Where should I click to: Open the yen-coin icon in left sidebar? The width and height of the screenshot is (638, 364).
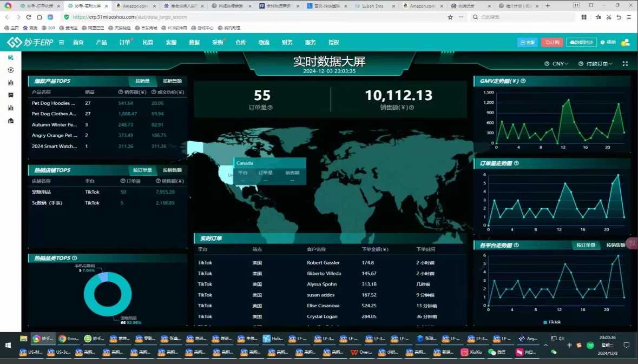(11, 70)
